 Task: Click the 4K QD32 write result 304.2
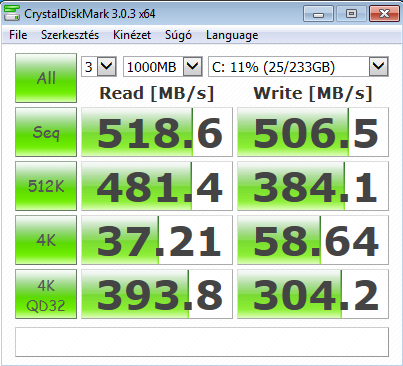[x=313, y=294]
